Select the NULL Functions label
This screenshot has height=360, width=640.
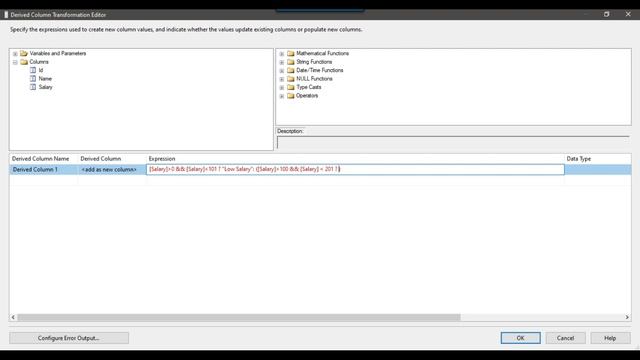[x=314, y=79]
